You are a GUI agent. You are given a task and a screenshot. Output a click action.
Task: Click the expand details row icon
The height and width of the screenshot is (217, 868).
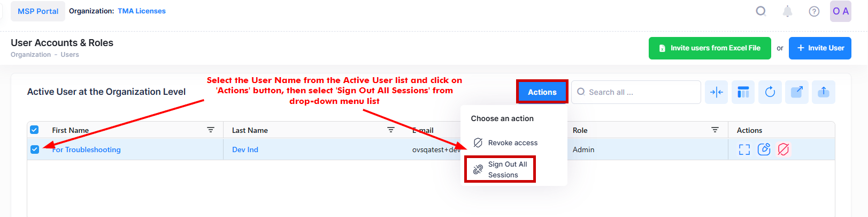[x=744, y=149]
